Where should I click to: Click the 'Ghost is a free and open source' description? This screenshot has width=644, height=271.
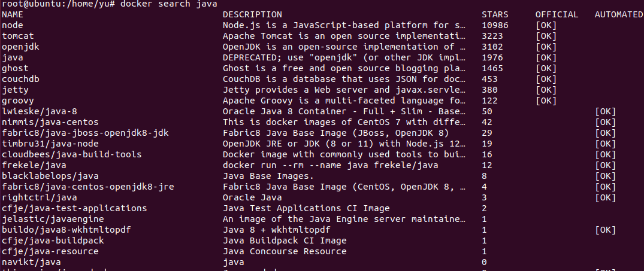(344, 68)
